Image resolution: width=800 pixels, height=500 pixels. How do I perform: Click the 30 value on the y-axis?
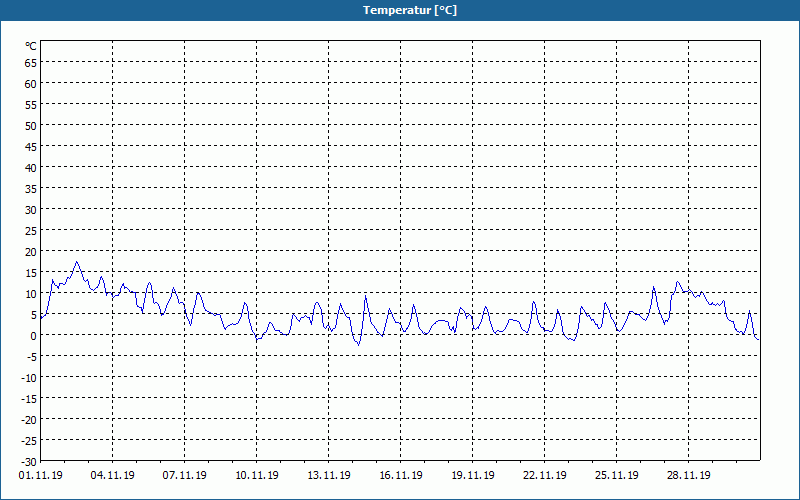pyautogui.click(x=31, y=210)
